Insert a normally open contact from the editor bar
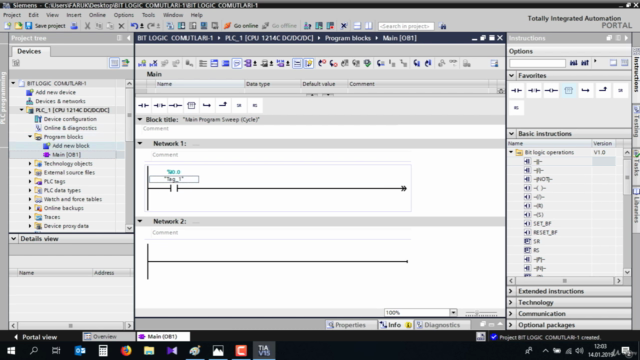Viewport: 640px width, 360px height. 143,105
